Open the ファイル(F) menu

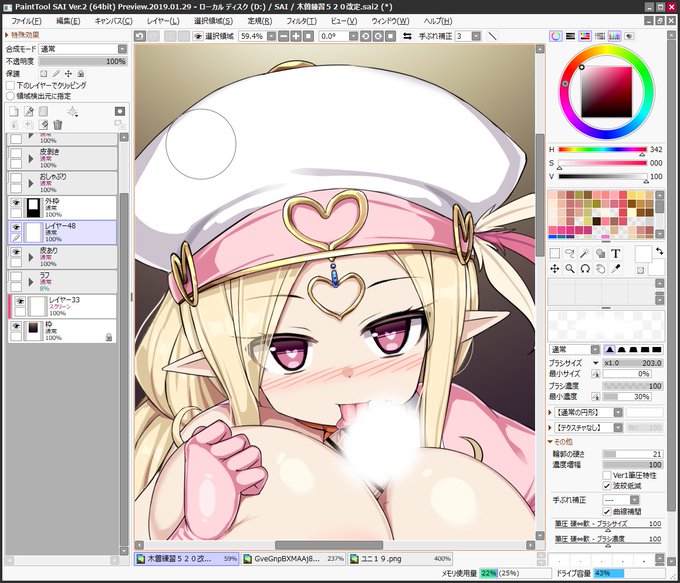point(26,21)
